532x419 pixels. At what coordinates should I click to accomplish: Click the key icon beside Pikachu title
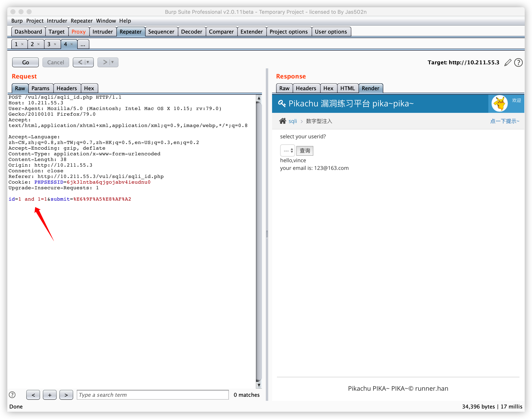coord(282,104)
